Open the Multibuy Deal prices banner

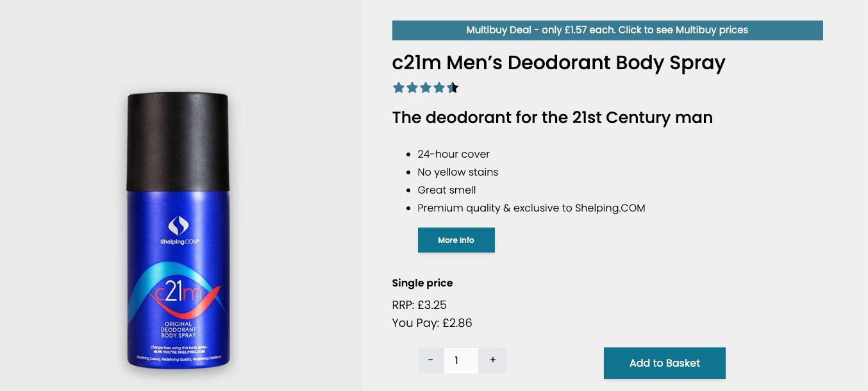(x=607, y=30)
